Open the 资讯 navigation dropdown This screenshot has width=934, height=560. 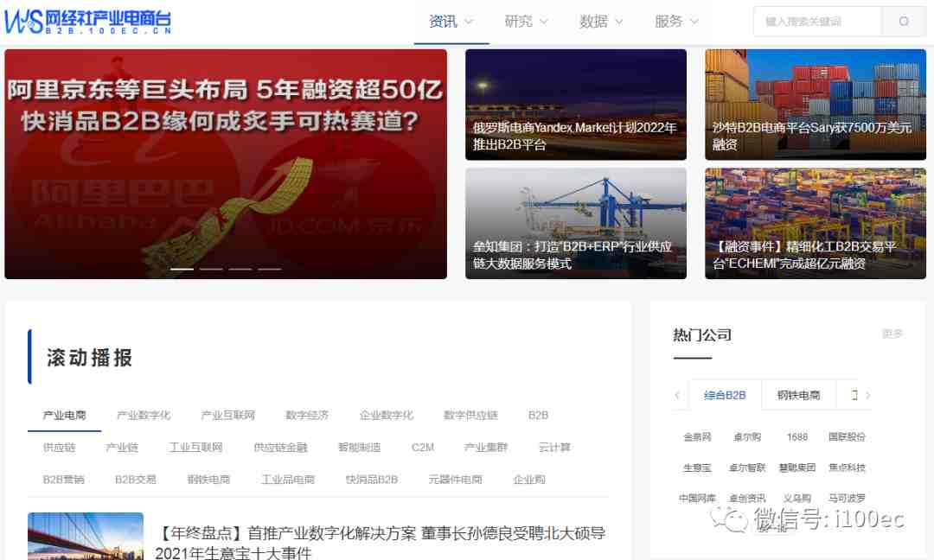(x=451, y=22)
